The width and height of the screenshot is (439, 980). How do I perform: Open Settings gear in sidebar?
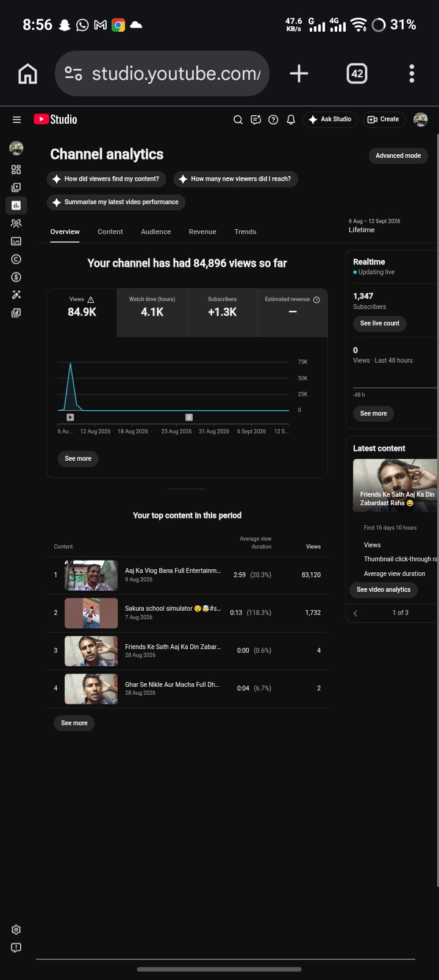(16, 930)
